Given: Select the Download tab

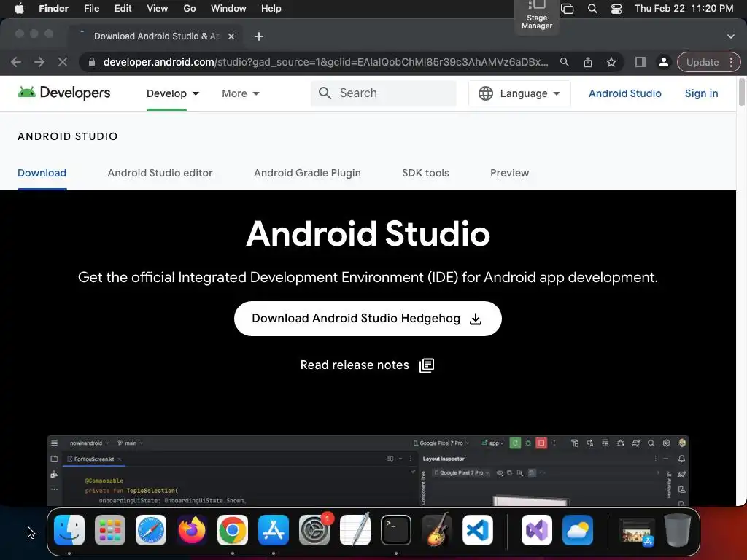Looking at the screenshot, I should point(42,173).
